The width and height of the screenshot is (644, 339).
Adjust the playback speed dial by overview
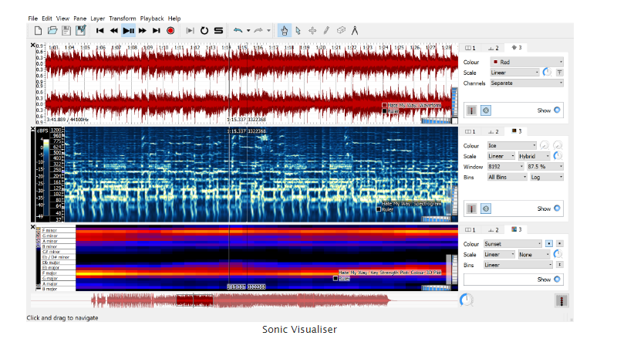(466, 300)
